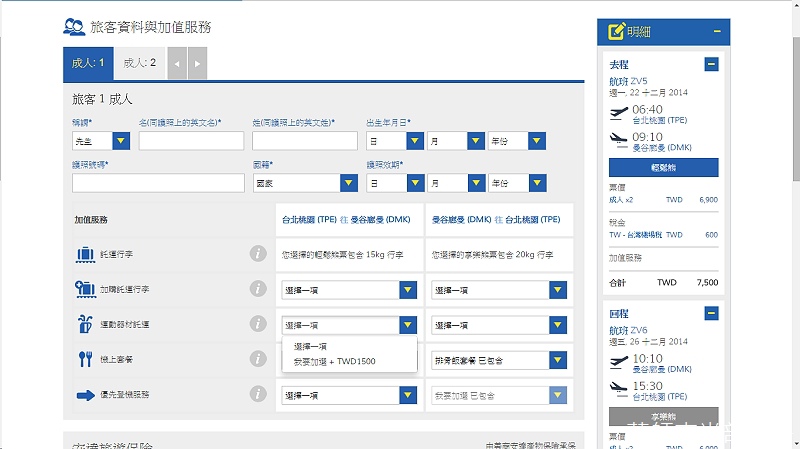
Task: Click the passport number input field
Action: tap(158, 183)
